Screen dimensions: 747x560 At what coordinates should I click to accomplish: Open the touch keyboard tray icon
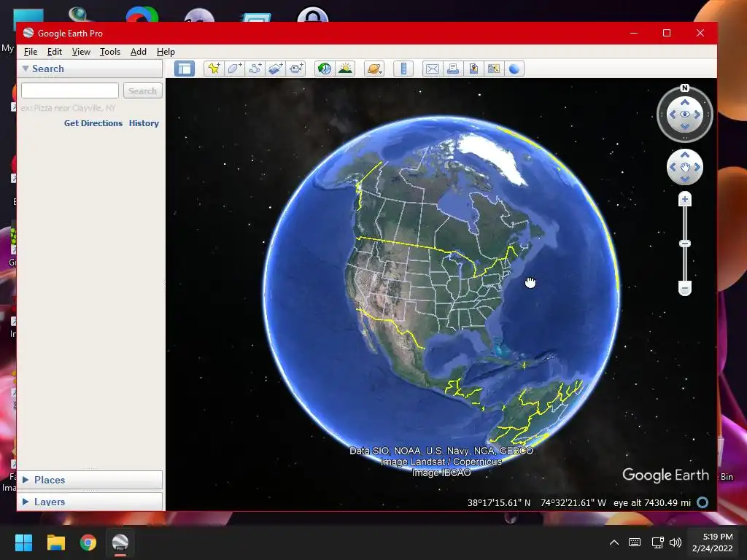click(x=635, y=542)
